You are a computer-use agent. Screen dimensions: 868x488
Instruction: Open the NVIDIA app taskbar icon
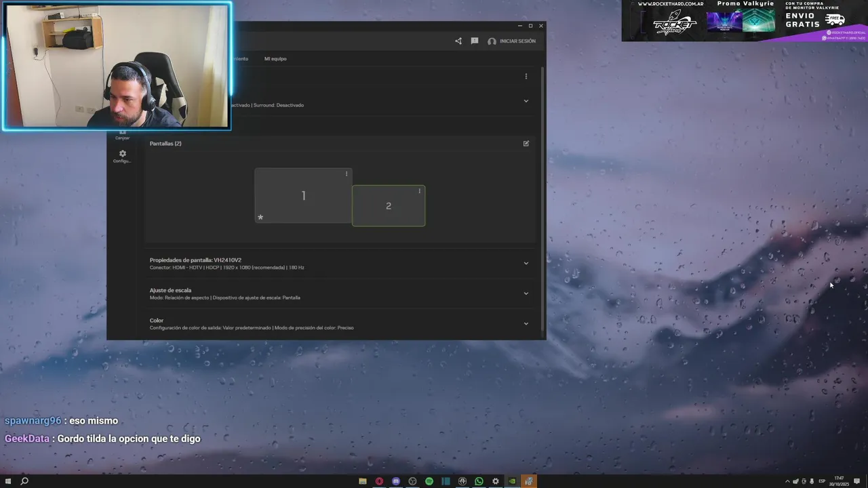512,481
